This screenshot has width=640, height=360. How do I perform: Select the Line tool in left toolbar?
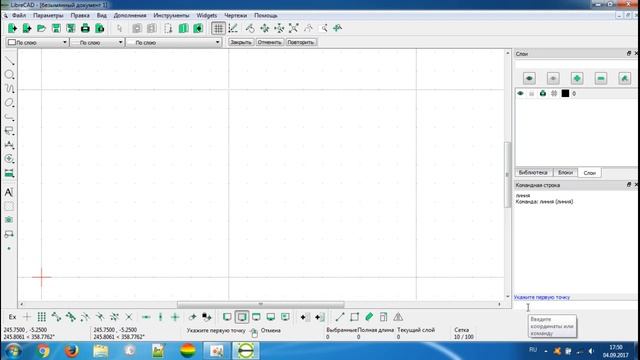[x=9, y=61]
